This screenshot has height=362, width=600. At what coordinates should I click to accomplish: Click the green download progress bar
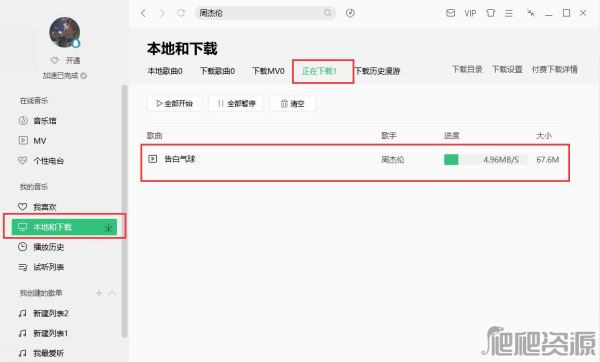pos(486,160)
